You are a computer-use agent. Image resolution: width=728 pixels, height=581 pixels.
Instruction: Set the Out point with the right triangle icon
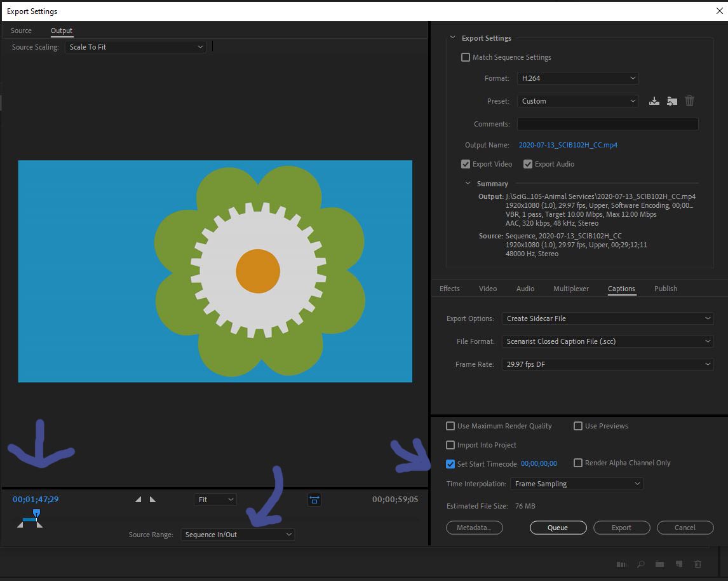click(152, 500)
